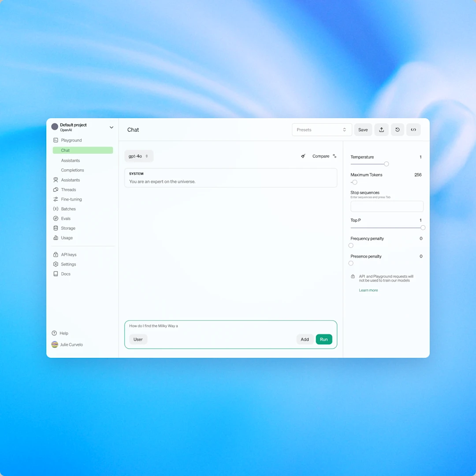Open the Presets dropdown

[x=322, y=130]
